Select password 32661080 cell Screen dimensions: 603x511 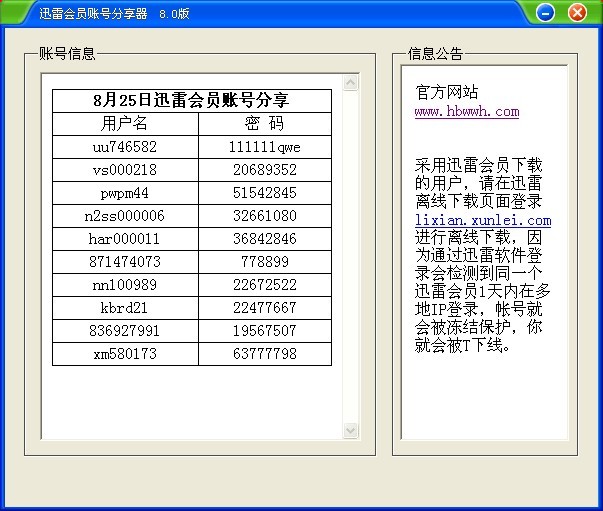click(265, 216)
